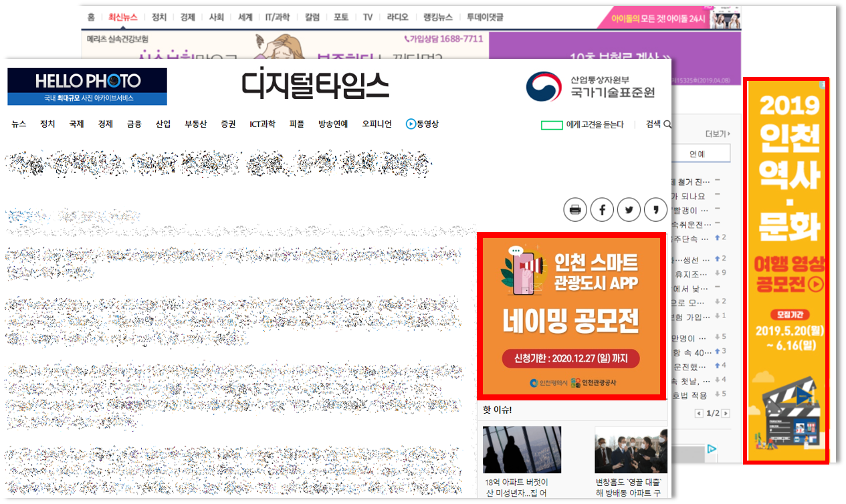
Task: Share article via Twitter icon
Action: tap(629, 210)
